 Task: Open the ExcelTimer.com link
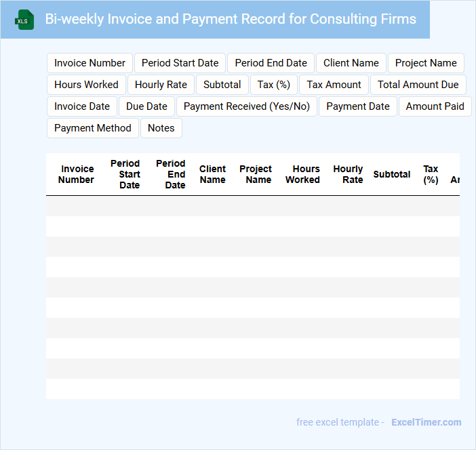point(426,422)
